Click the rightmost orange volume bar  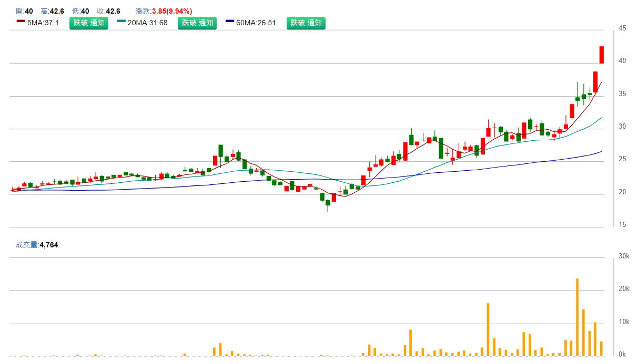pos(602,349)
